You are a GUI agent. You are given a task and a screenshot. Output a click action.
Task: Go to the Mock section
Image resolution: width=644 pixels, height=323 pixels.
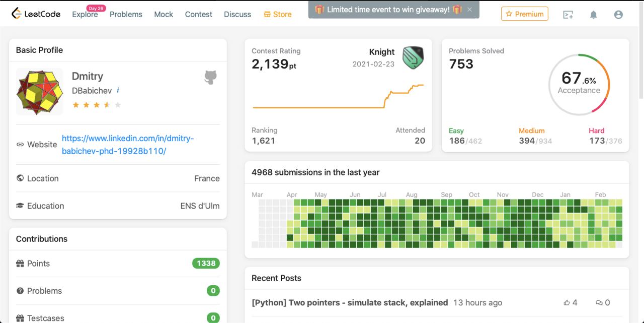click(164, 14)
